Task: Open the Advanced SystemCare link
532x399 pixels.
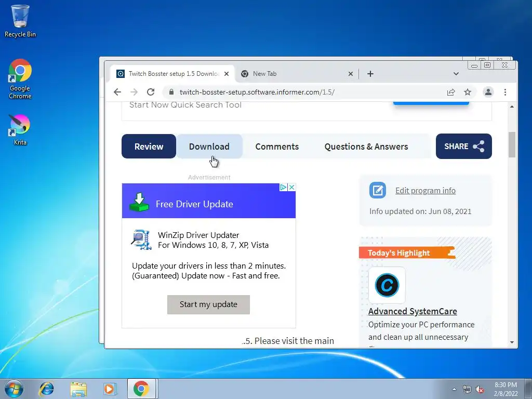Action: (413, 311)
